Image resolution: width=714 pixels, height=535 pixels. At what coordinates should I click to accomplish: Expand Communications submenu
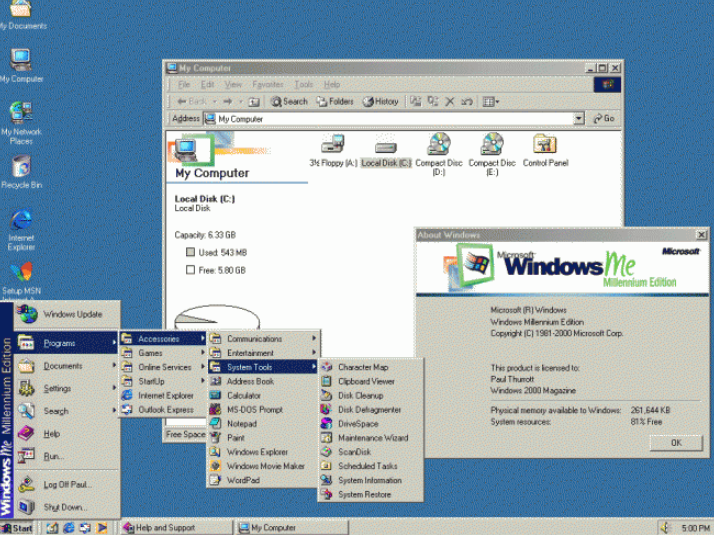(x=263, y=339)
